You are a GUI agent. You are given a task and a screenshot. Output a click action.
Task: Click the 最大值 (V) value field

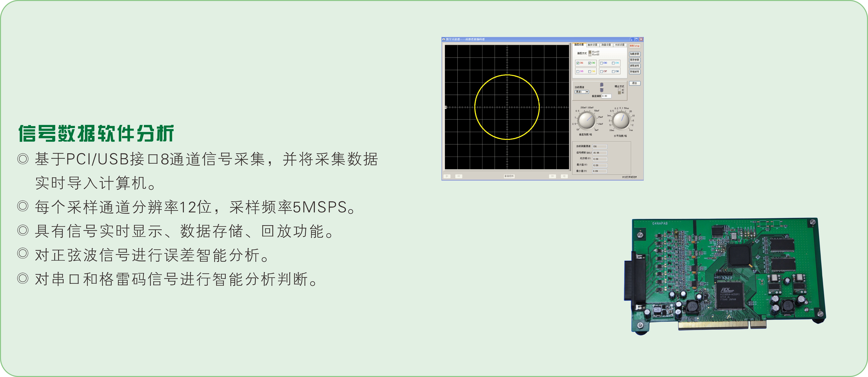click(600, 166)
